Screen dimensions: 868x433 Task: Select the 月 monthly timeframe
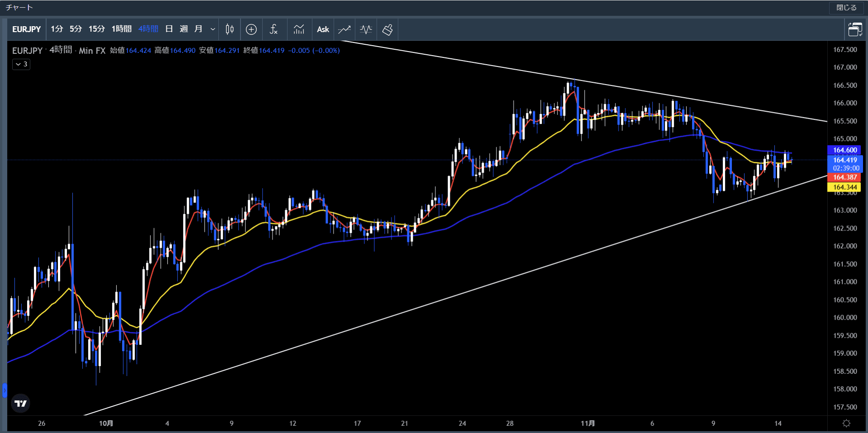pos(198,29)
